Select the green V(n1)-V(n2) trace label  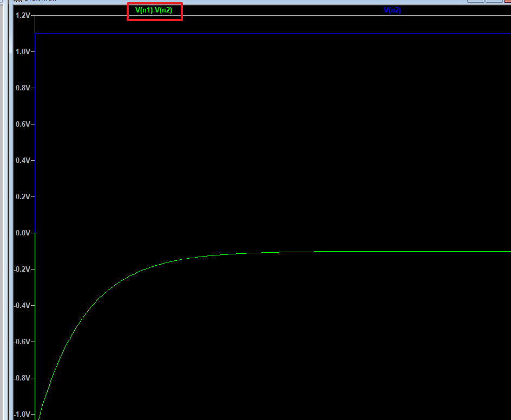pyautogui.click(x=154, y=10)
